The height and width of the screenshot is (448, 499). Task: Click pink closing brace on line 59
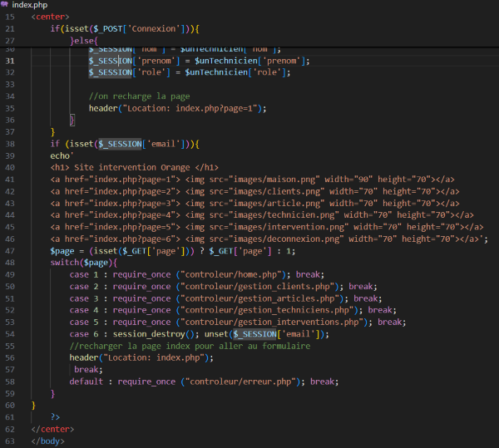tap(53, 394)
